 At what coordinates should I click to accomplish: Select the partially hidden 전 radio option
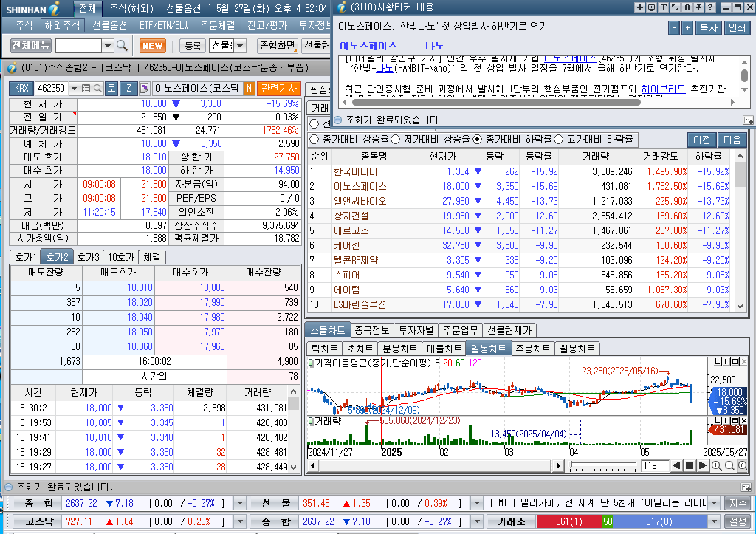click(x=315, y=123)
